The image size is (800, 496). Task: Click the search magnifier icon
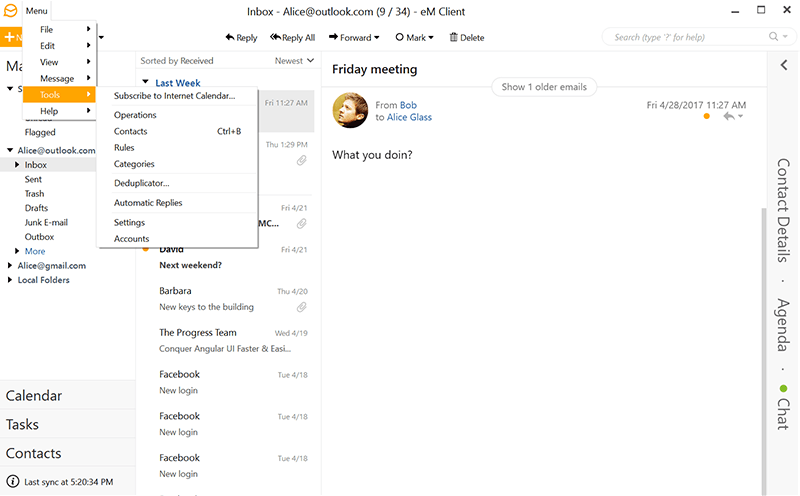[773, 37]
